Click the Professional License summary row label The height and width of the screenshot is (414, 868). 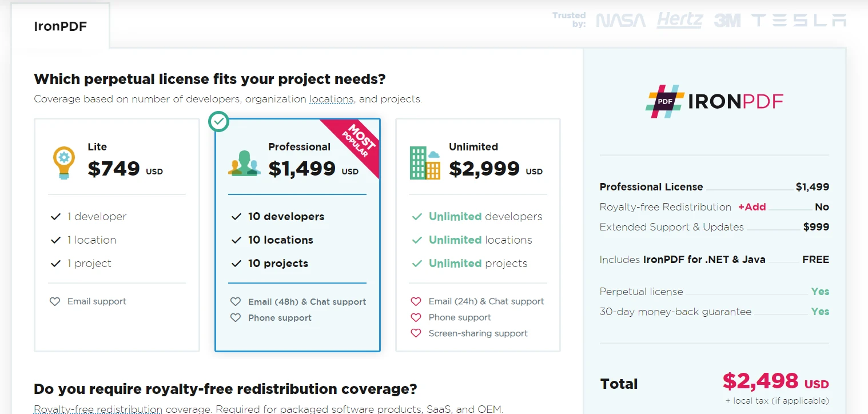click(651, 187)
